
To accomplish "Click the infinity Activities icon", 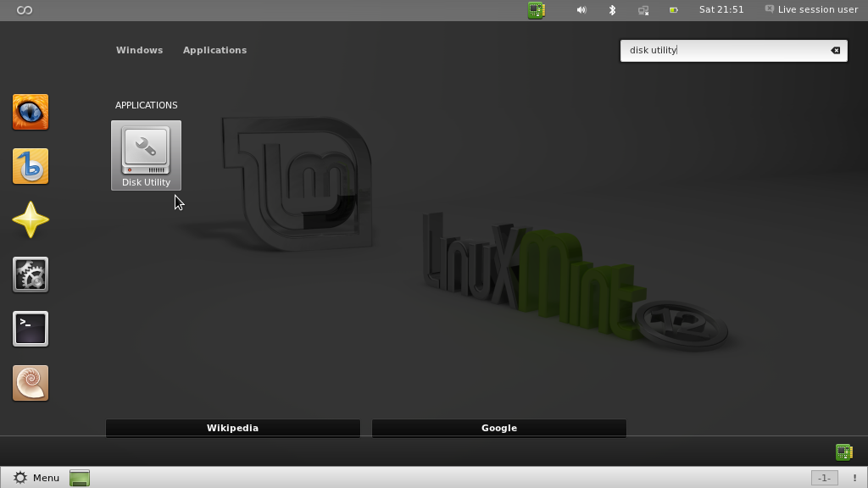I will 25,10.
